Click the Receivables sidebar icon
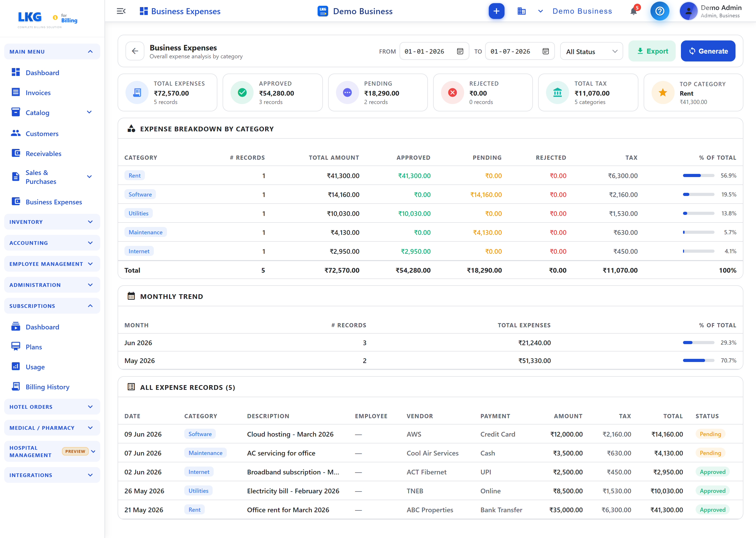This screenshot has width=756, height=538. click(15, 153)
